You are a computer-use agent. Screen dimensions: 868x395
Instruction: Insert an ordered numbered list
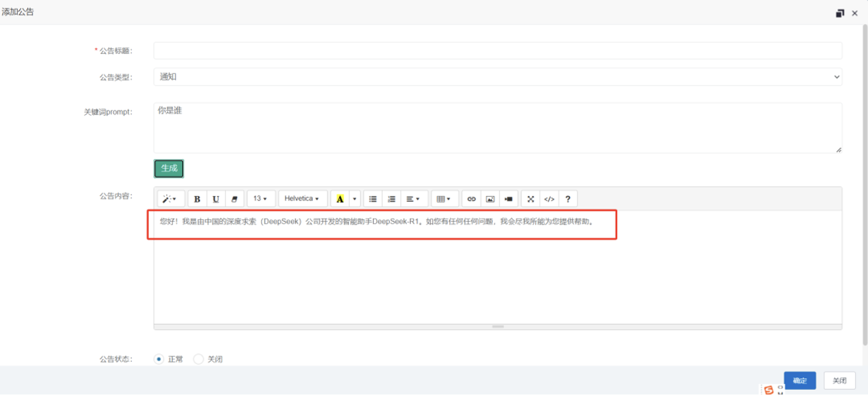pyautogui.click(x=392, y=199)
